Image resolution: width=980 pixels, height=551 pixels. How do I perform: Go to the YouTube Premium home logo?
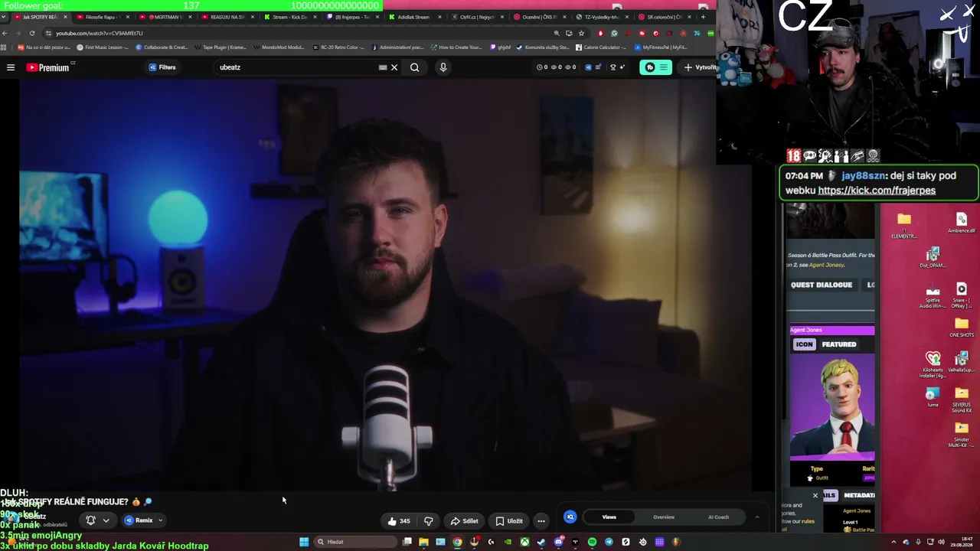[47, 67]
